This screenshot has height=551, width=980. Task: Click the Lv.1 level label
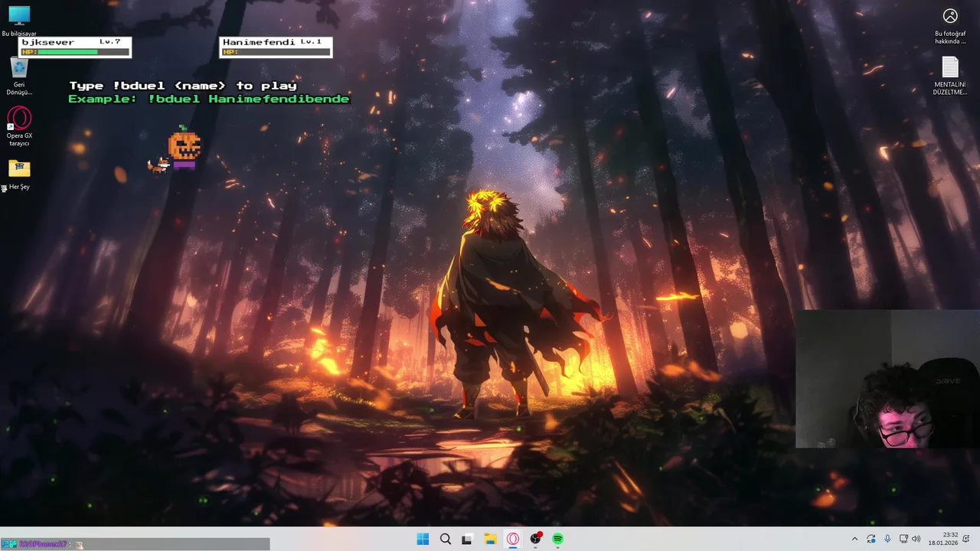(312, 41)
